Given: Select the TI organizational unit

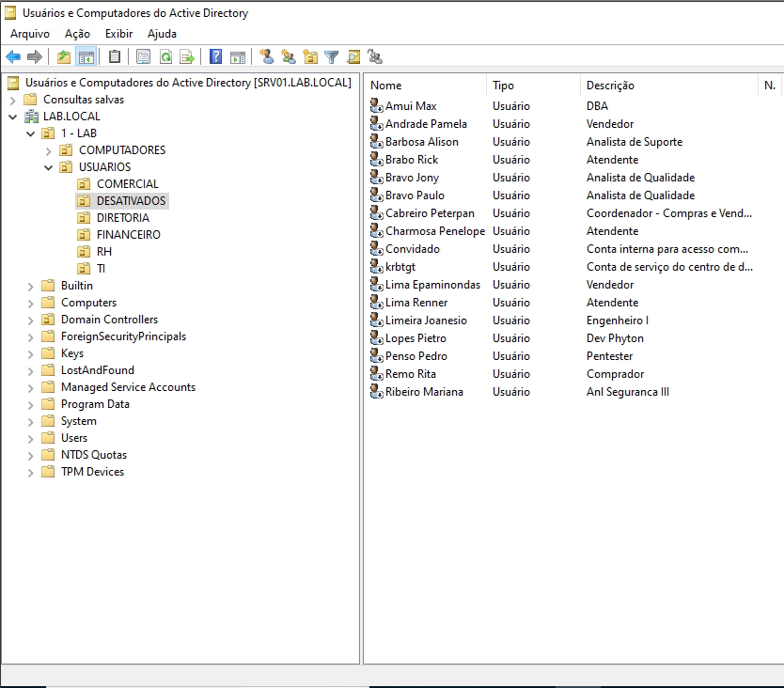Looking at the screenshot, I should point(101,269).
